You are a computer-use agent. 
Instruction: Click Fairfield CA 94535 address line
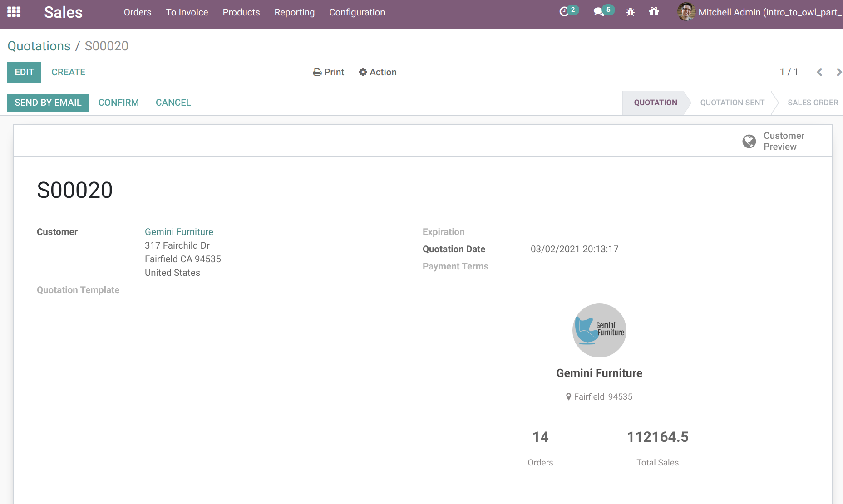tap(182, 259)
